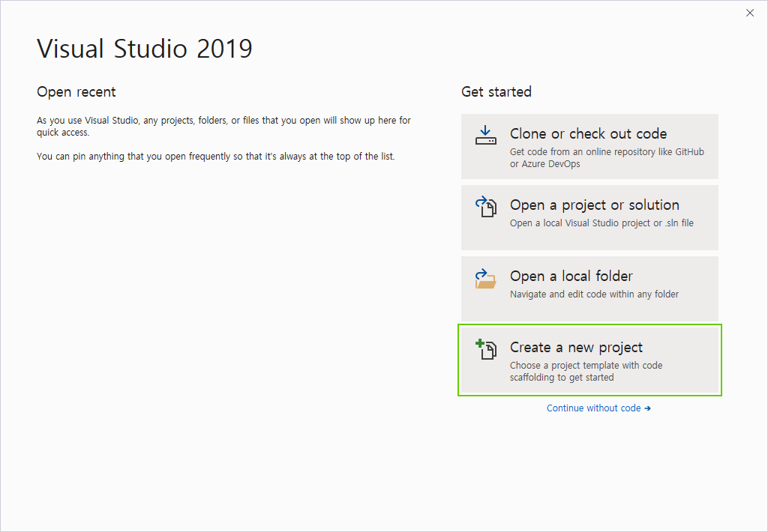This screenshot has width=768, height=532.
Task: Click the Clone or check out code download icon
Action: click(x=485, y=135)
